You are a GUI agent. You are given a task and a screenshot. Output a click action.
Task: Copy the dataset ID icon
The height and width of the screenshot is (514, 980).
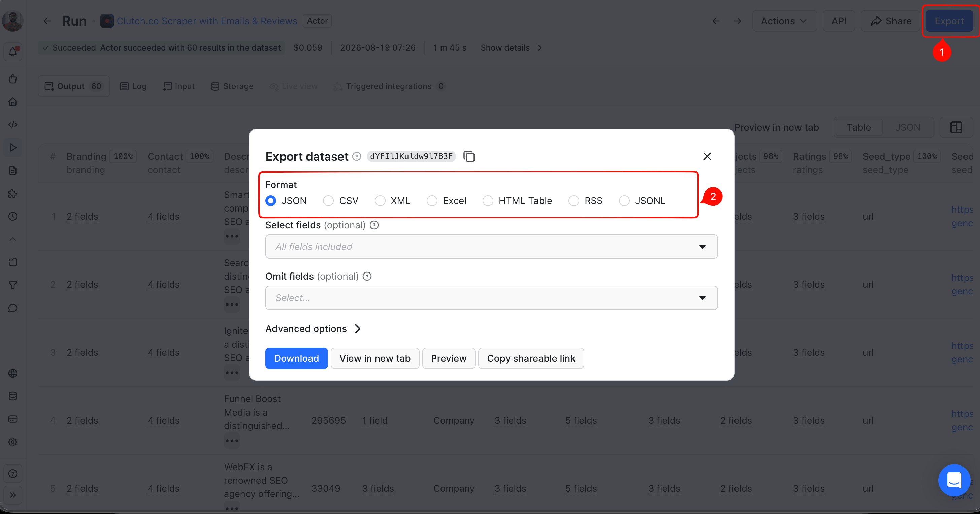tap(469, 156)
